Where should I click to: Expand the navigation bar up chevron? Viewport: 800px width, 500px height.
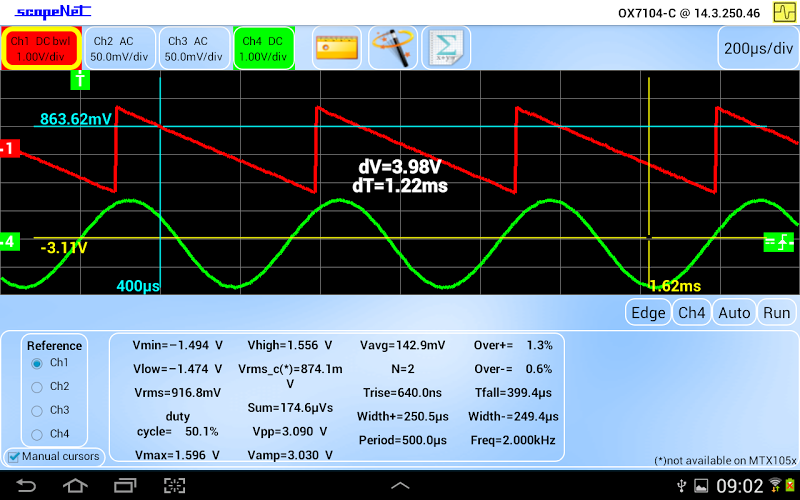pyautogui.click(x=400, y=486)
